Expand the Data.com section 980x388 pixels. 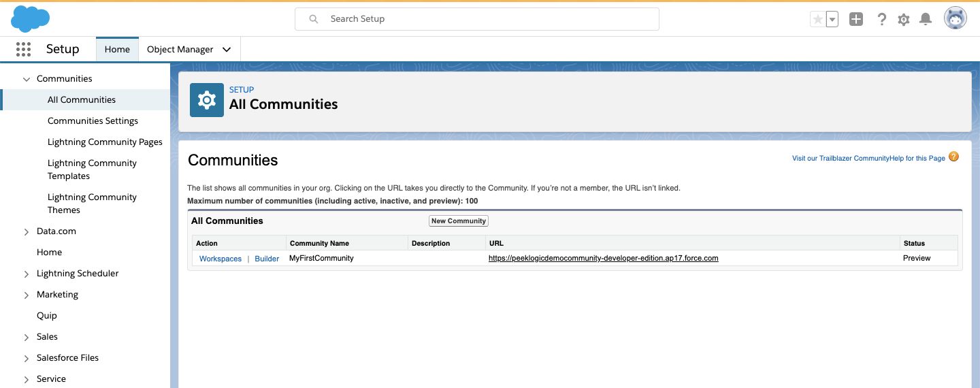tap(27, 231)
